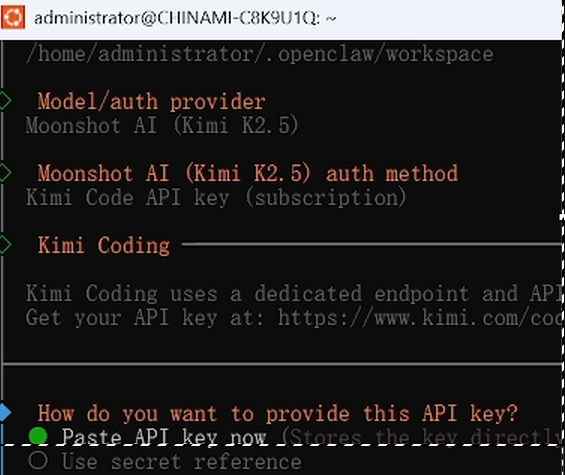Image resolution: width=565 pixels, height=475 pixels.
Task: Click the Stores the key directly hint text
Action: [x=422, y=437]
